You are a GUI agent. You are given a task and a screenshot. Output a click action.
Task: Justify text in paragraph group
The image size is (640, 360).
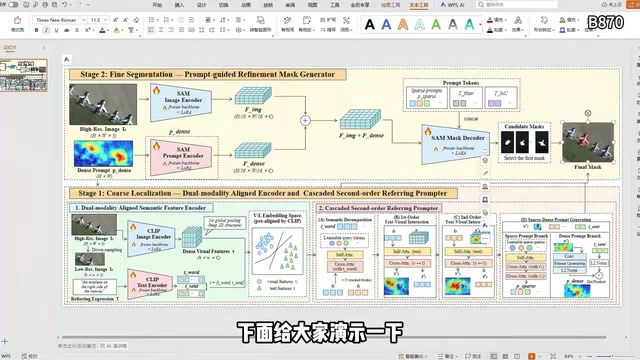coord(181,30)
